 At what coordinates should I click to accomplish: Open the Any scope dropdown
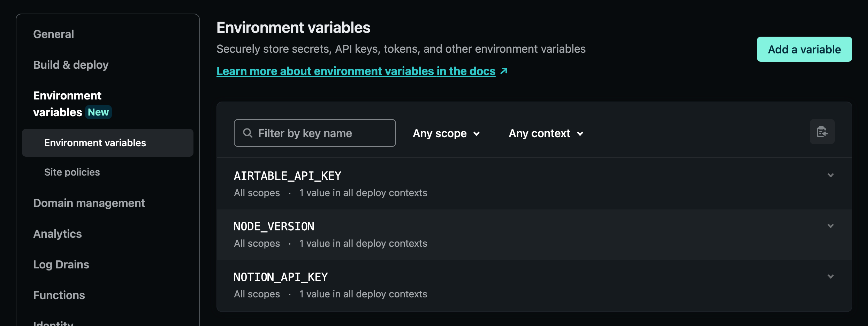446,133
